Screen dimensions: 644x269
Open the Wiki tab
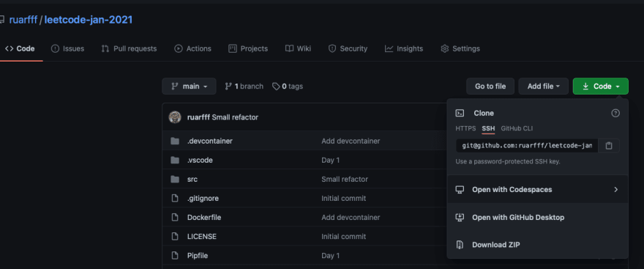point(298,48)
